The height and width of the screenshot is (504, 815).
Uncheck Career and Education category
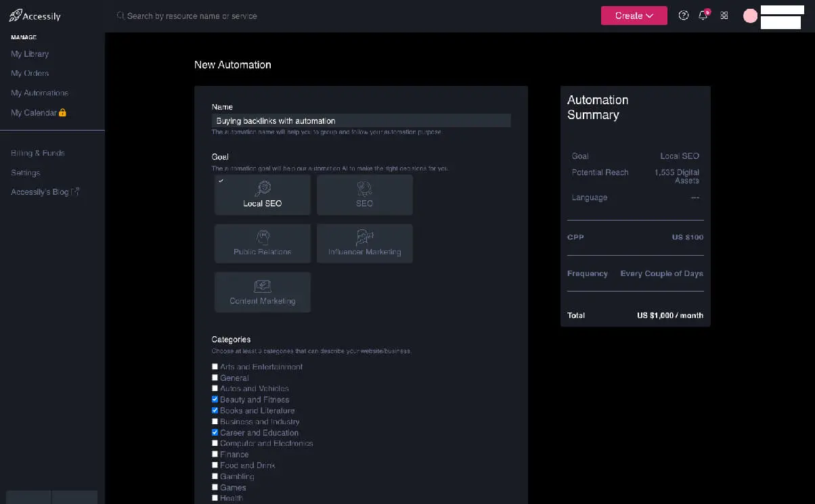point(215,432)
